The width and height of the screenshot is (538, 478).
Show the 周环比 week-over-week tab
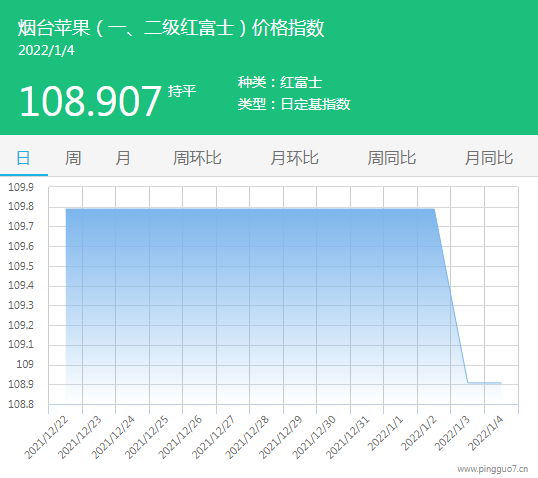coord(197,158)
